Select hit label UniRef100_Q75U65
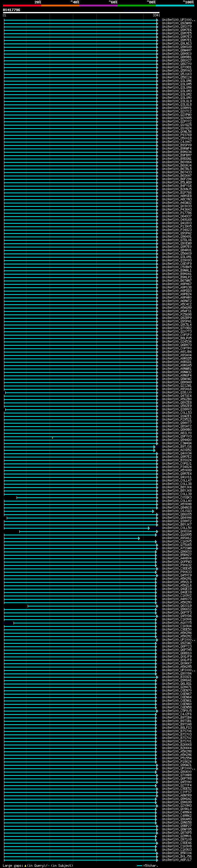Viewport: 197px width, 868px height. coord(177,544)
